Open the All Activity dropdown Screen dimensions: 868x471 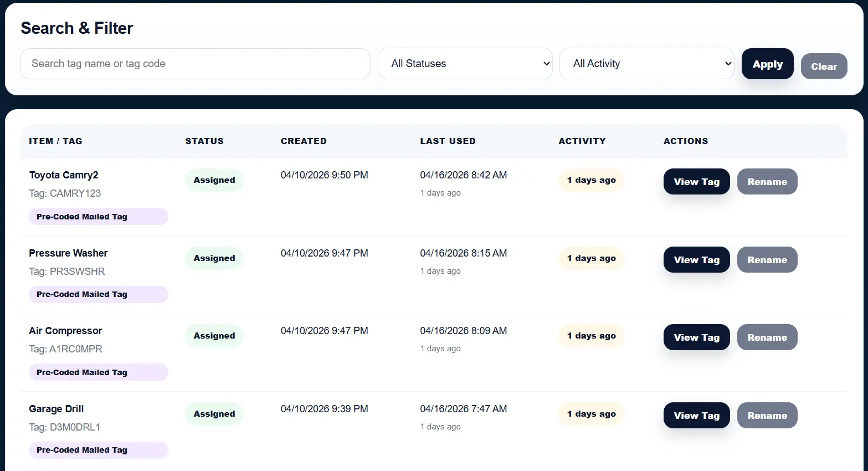pos(646,63)
